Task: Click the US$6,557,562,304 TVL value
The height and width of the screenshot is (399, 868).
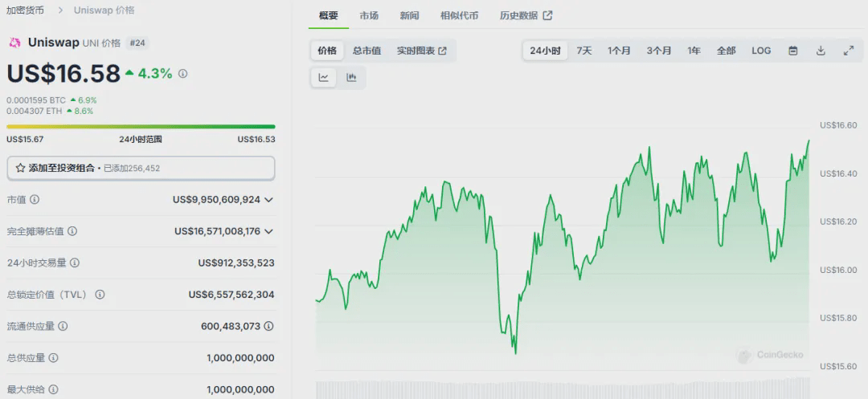Action: [231, 295]
